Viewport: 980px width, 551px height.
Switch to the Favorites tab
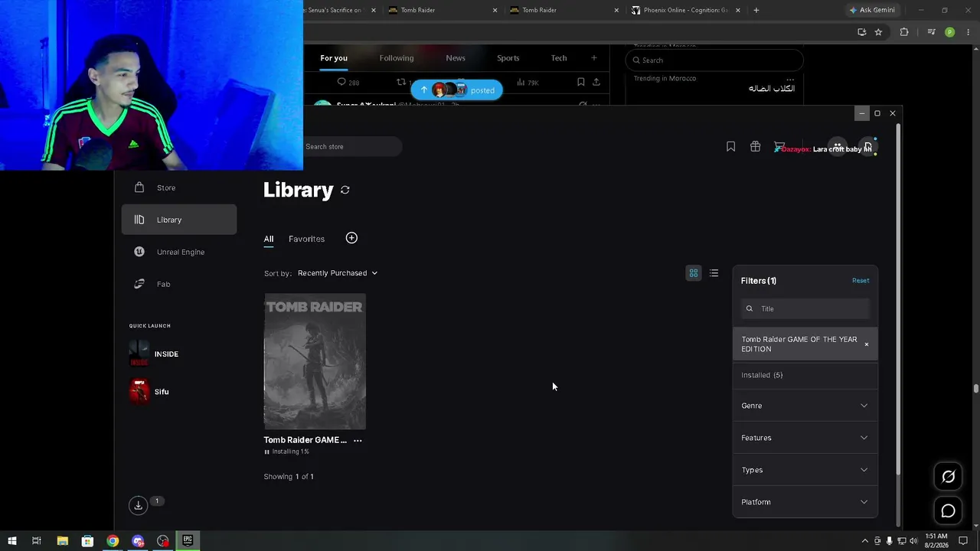(x=306, y=239)
